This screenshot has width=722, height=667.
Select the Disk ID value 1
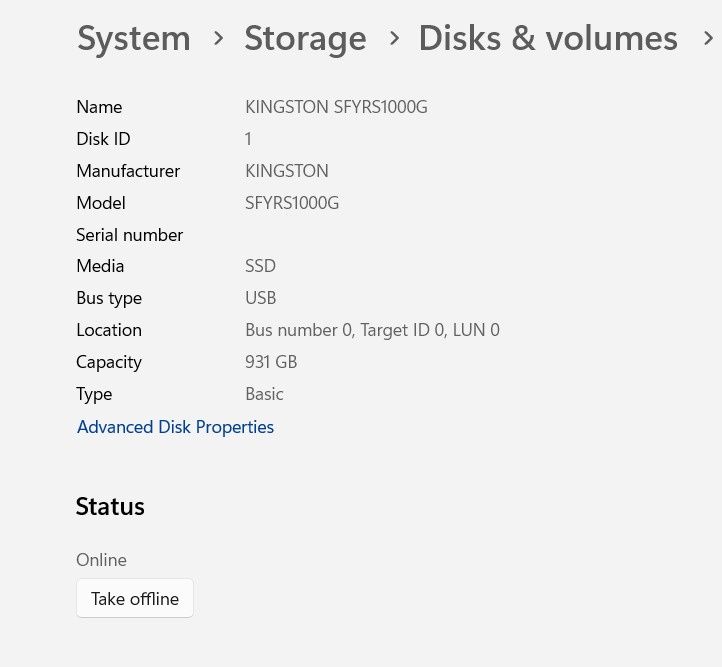click(248, 139)
